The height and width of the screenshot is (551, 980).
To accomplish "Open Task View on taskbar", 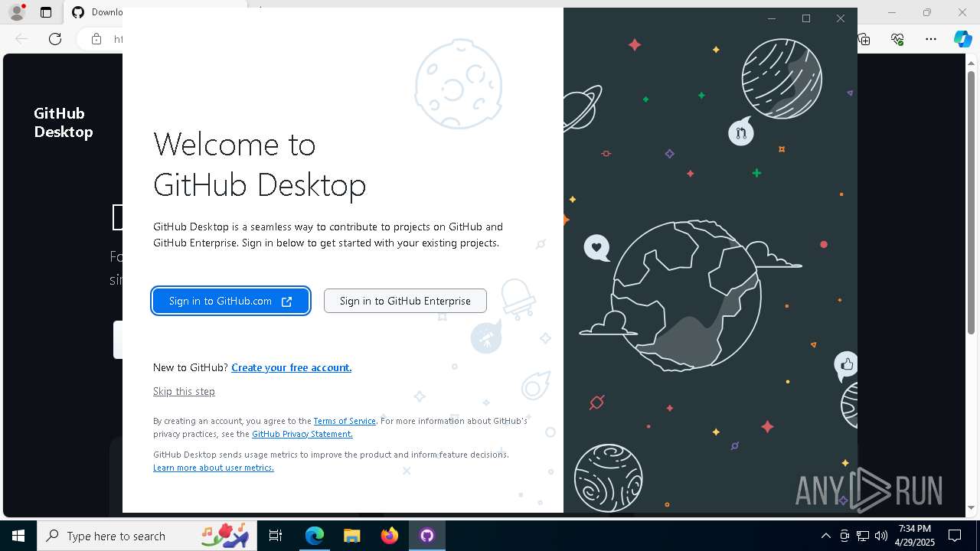I will coord(276,536).
